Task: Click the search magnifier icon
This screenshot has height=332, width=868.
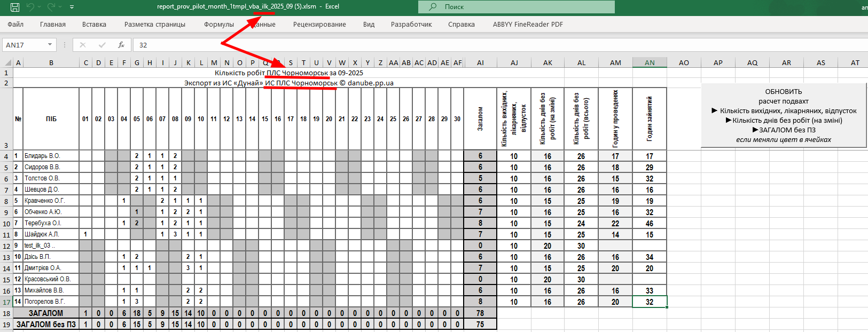Action: click(433, 7)
